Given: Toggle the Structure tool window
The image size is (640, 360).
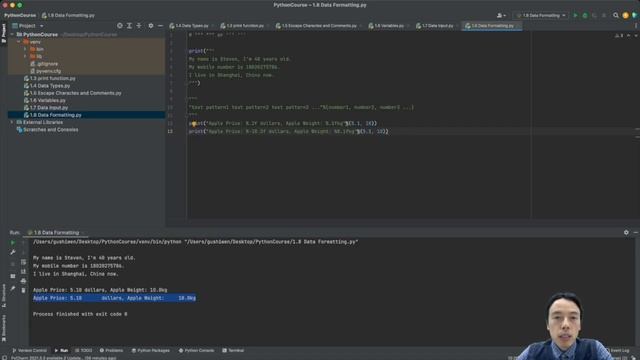Looking at the screenshot, I should click(x=4, y=296).
